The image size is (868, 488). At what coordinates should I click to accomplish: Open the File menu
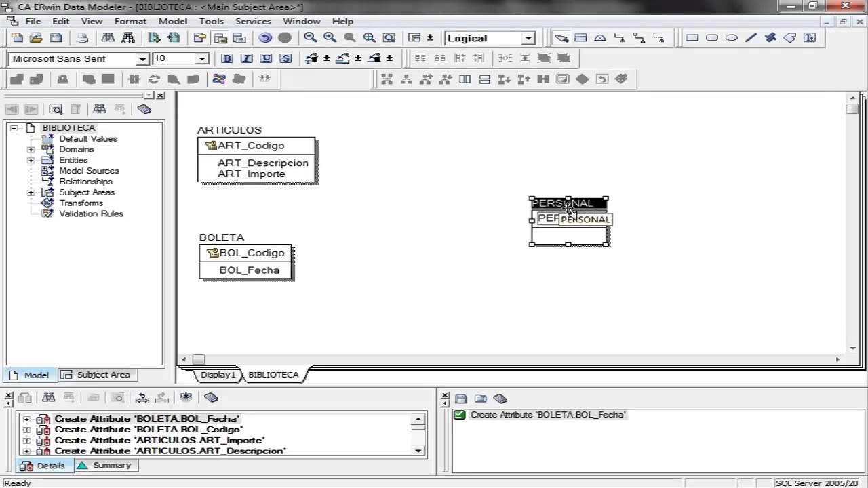[x=33, y=21]
